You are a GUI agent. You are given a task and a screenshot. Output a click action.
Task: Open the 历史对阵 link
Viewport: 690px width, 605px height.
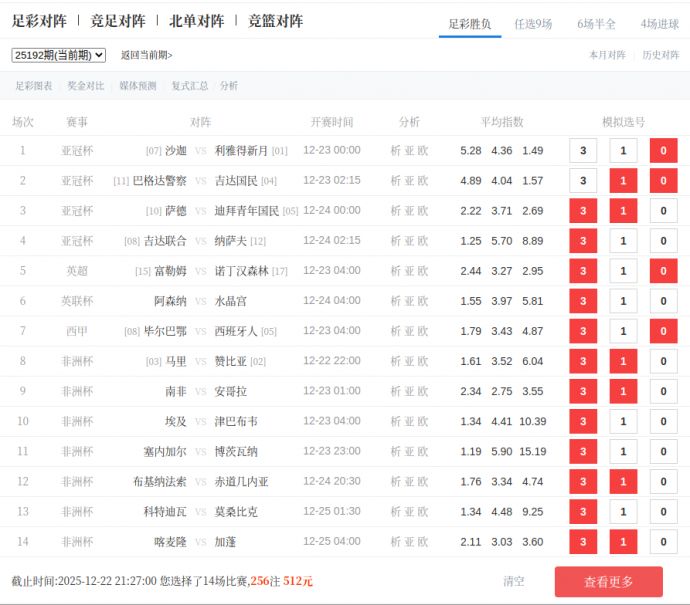coord(660,55)
